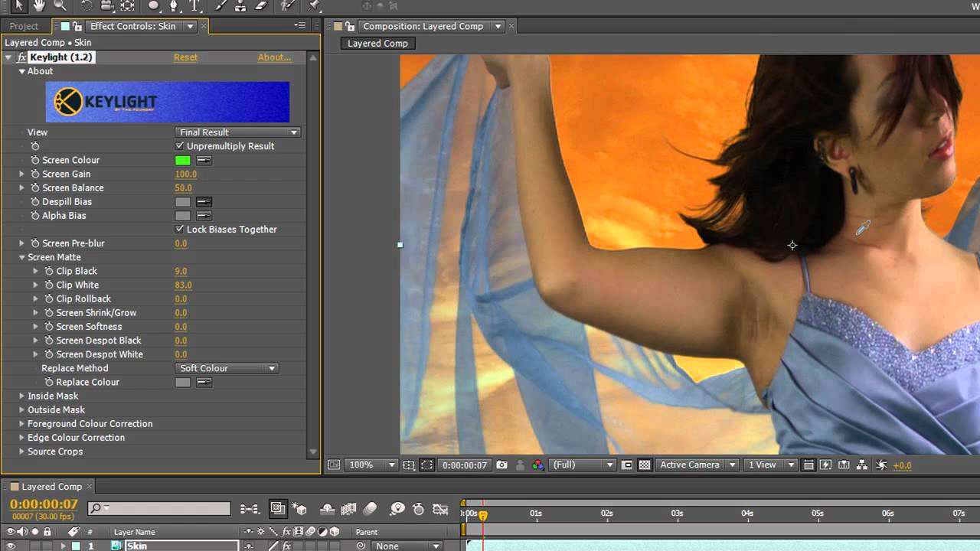Toggle live update button in timeline
This screenshot has height=551, width=980.
pyautogui.click(x=278, y=508)
